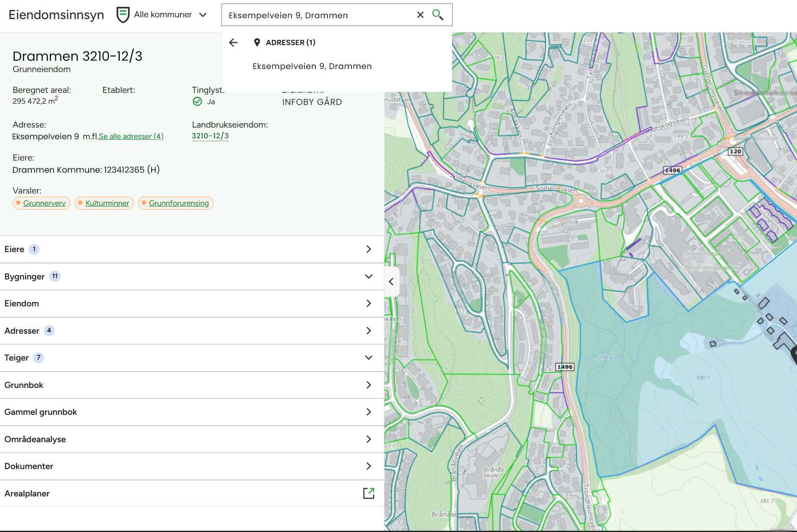Expand the Eiere section

192,250
